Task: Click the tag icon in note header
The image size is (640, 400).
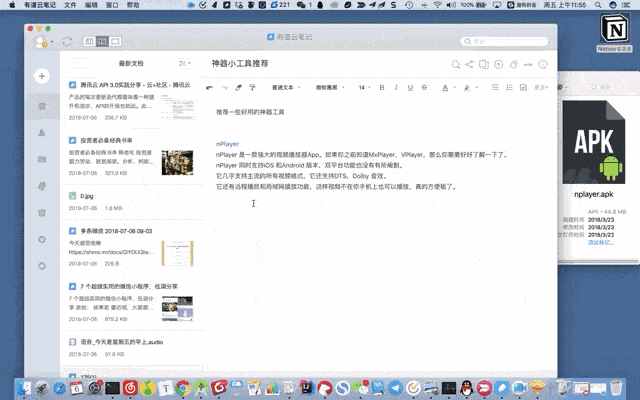Action: [x=513, y=64]
